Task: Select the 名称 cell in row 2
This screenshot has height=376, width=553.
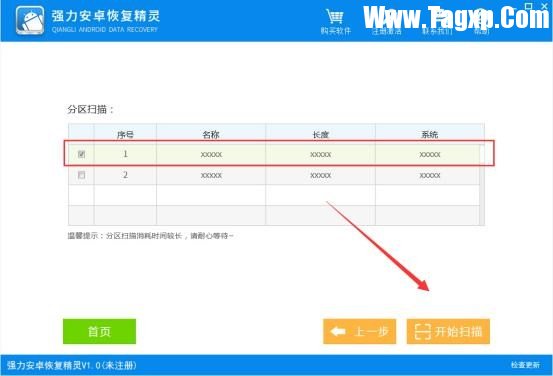Action: 211,175
